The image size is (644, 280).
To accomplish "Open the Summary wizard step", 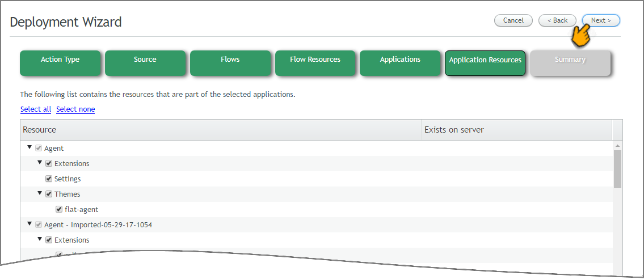I will point(570,63).
